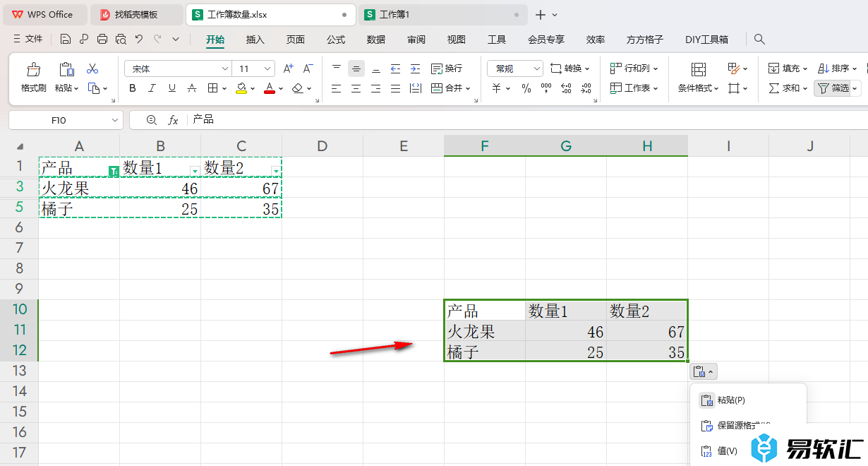This screenshot has width=868, height=466.
Task: Click the 求和 sum button
Action: click(788, 88)
